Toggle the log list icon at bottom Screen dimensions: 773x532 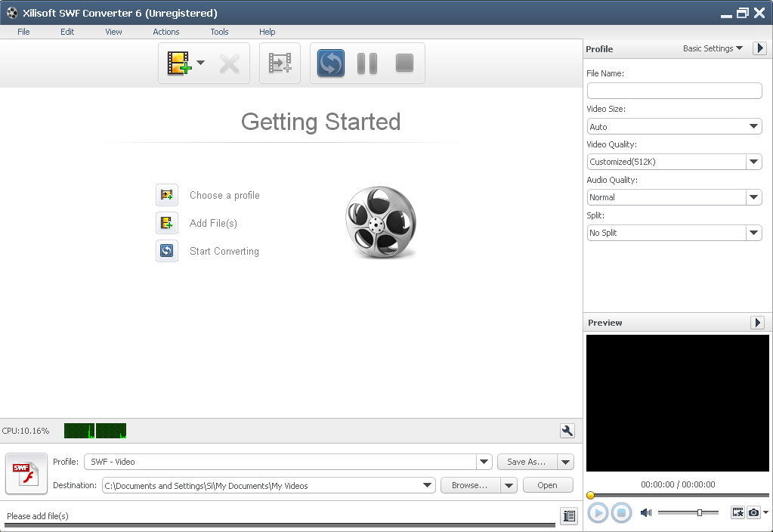569,516
